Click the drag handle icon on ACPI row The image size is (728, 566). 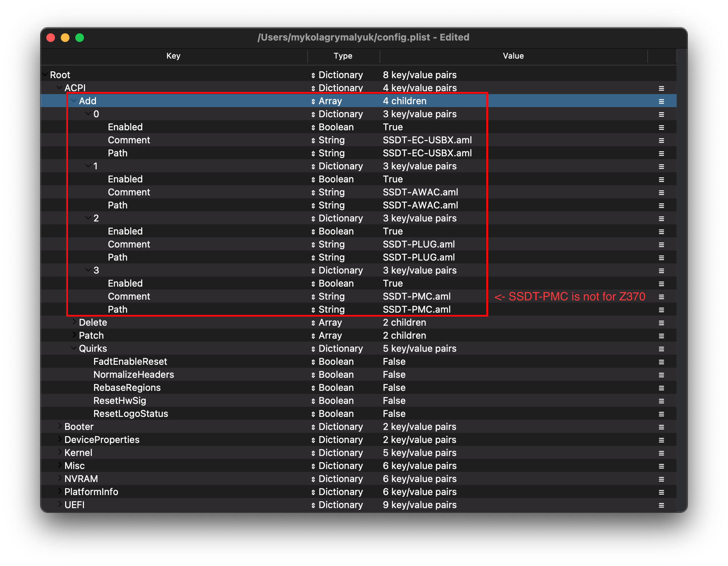(661, 88)
